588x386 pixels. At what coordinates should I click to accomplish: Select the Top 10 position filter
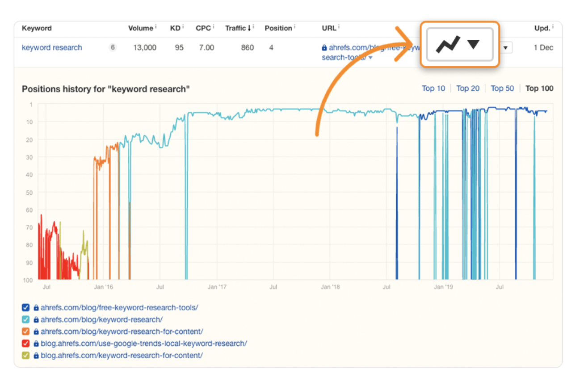tap(433, 88)
